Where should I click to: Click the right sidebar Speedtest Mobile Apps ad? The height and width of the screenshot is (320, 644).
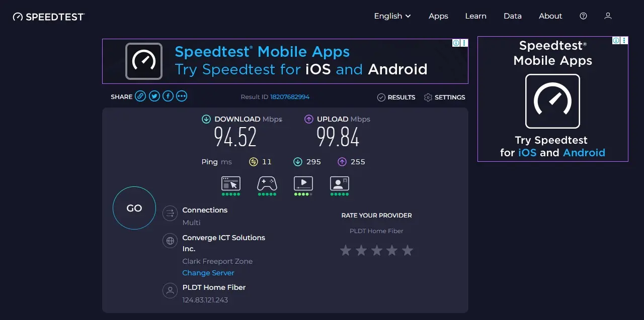[553, 99]
